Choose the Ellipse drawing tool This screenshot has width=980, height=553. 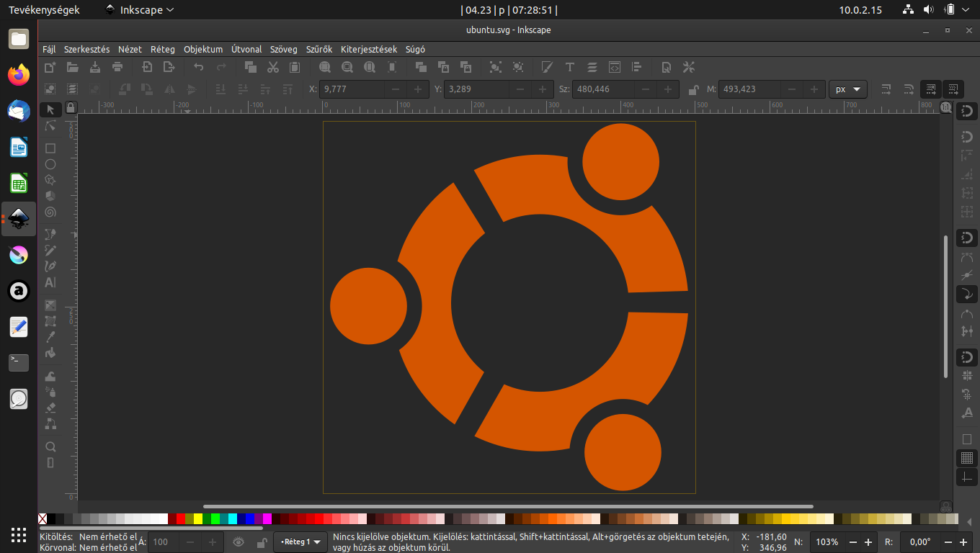click(50, 164)
